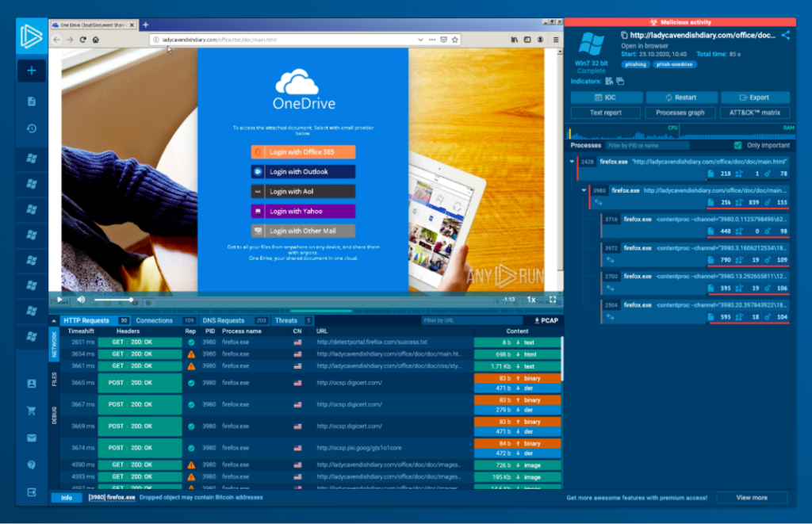812x524 pixels.
Task: Uncheck the Only important checkbox
Action: click(738, 146)
